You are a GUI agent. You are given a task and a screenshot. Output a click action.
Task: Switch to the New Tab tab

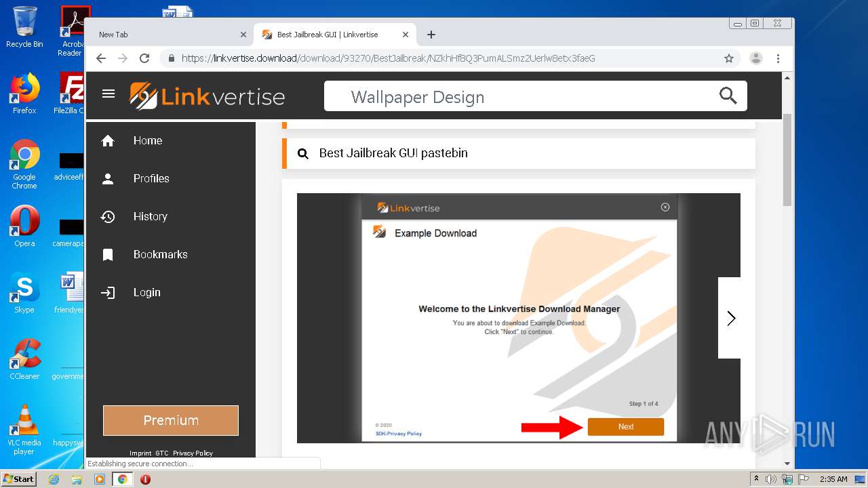click(x=170, y=35)
